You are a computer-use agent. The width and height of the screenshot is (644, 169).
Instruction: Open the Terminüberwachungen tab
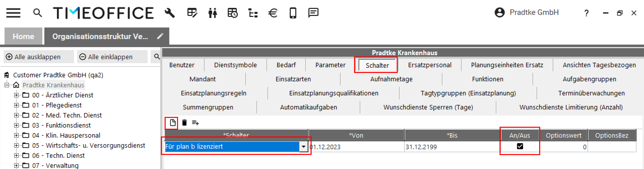coord(591,93)
